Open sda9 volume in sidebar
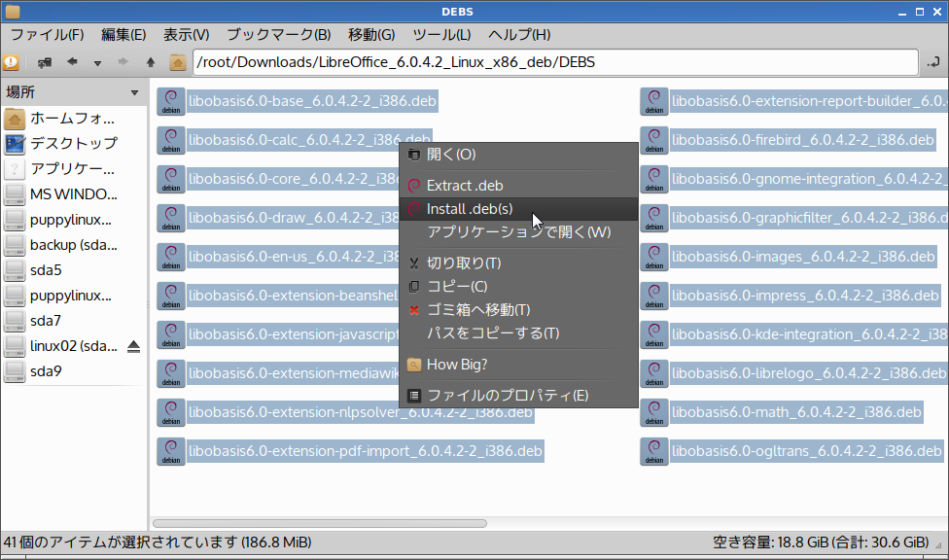Screen dimensions: 949x560 (74, 371)
